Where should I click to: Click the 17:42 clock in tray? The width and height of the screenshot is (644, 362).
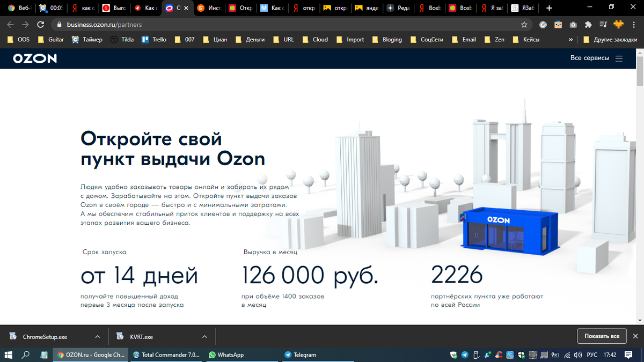610,355
